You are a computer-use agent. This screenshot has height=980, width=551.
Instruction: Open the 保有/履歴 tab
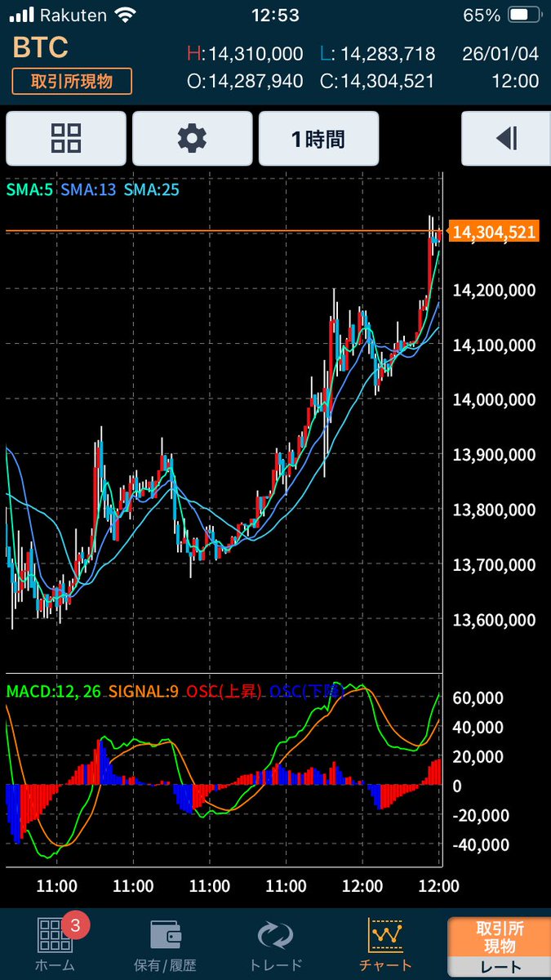165,945
